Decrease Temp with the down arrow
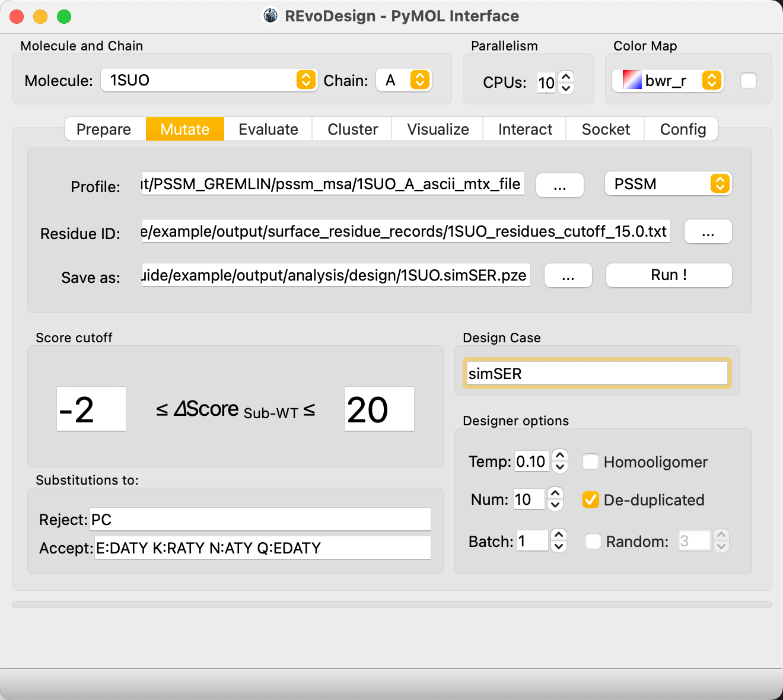783x700 pixels. 560,467
